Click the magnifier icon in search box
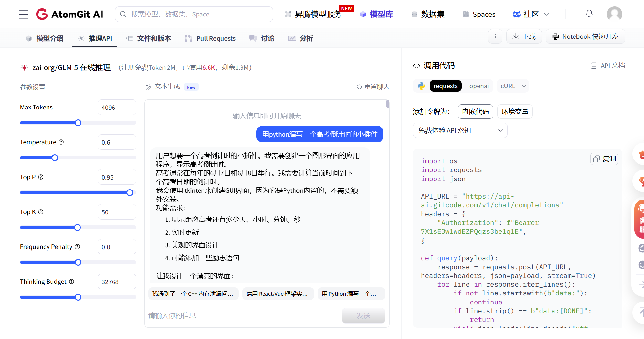 pyautogui.click(x=123, y=14)
